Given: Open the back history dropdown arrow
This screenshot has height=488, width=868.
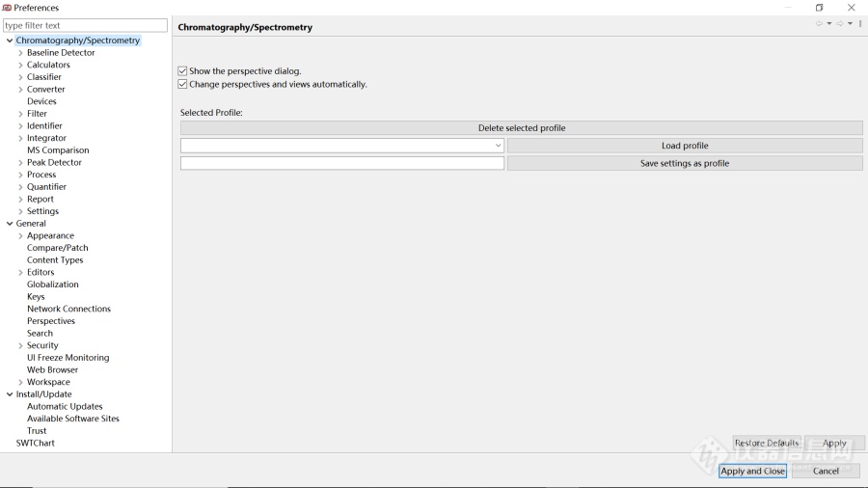Looking at the screenshot, I should [x=829, y=24].
